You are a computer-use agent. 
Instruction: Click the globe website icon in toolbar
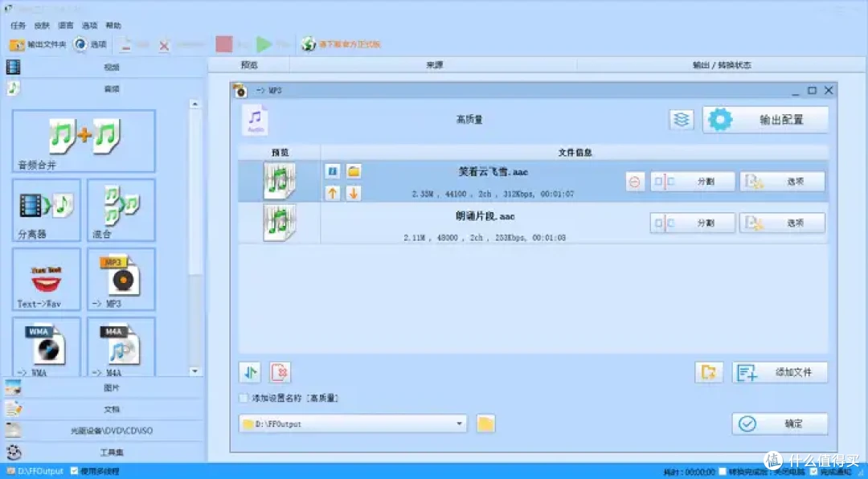click(309, 43)
